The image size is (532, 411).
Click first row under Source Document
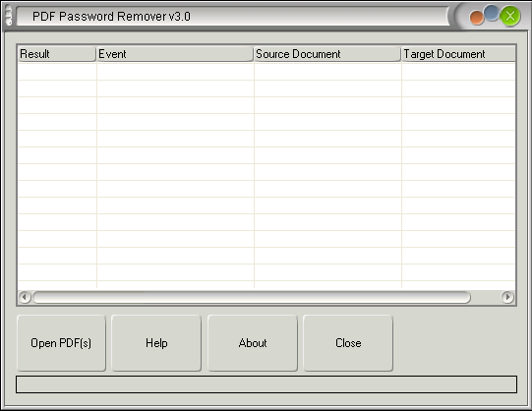pyautogui.click(x=327, y=72)
